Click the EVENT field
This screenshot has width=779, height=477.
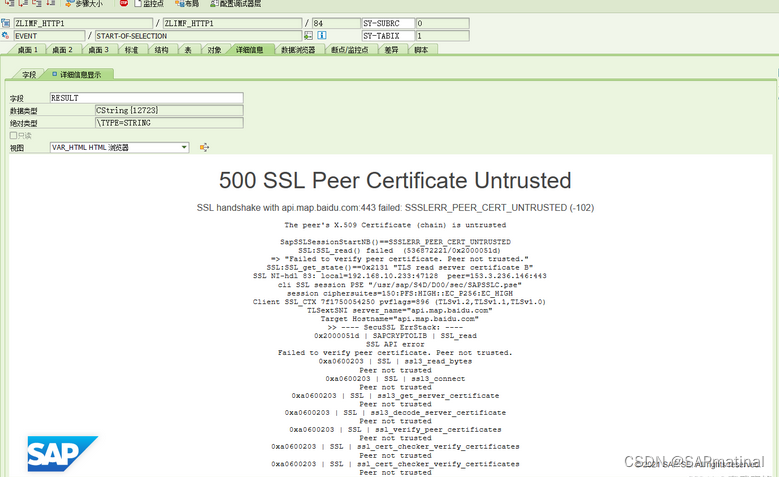49,36
